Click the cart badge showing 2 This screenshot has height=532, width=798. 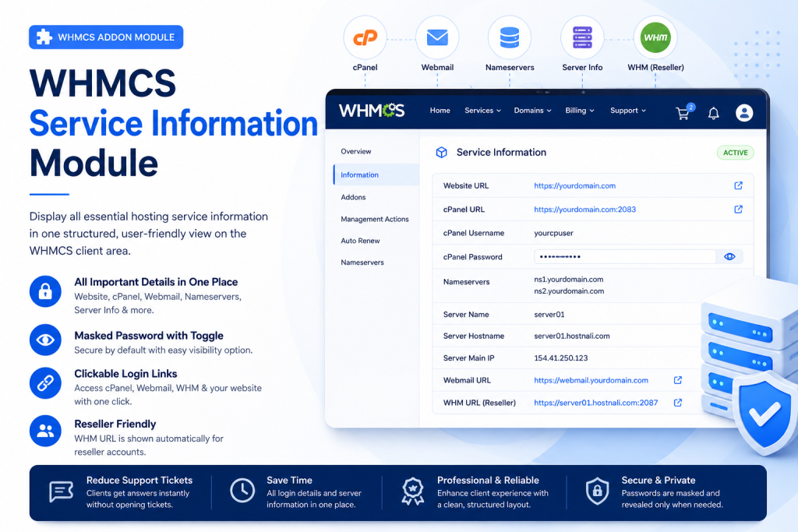690,107
